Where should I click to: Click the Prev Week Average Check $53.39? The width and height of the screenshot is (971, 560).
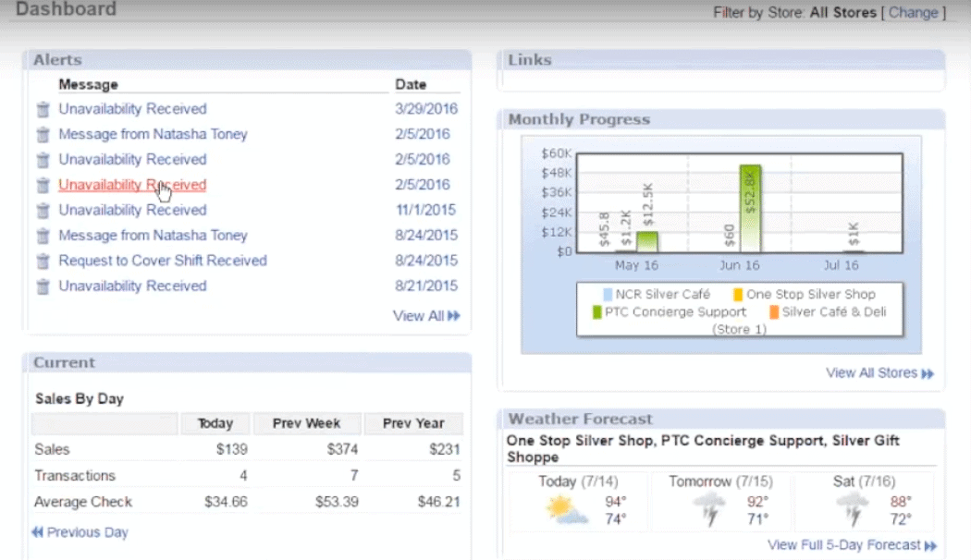pyautogui.click(x=337, y=502)
